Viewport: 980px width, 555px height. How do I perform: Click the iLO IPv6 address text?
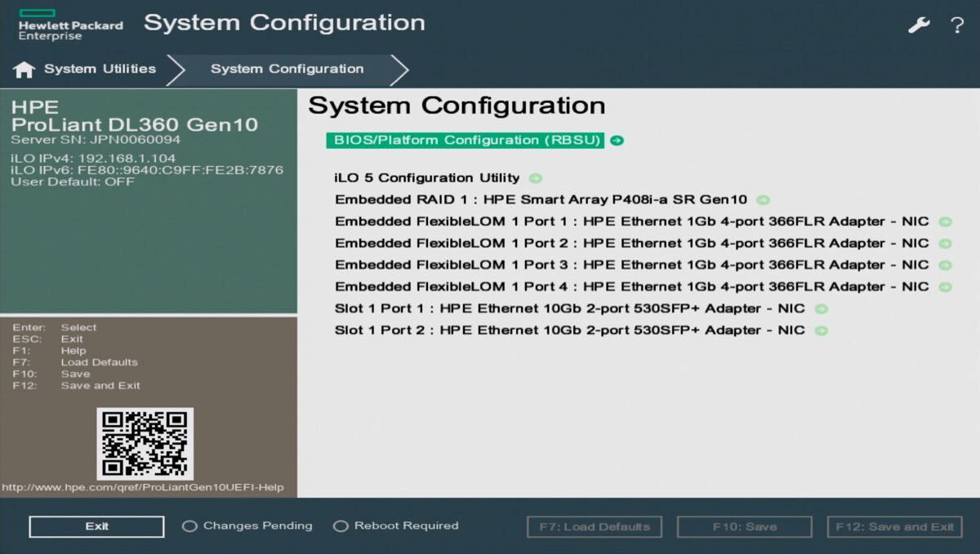[x=147, y=170]
